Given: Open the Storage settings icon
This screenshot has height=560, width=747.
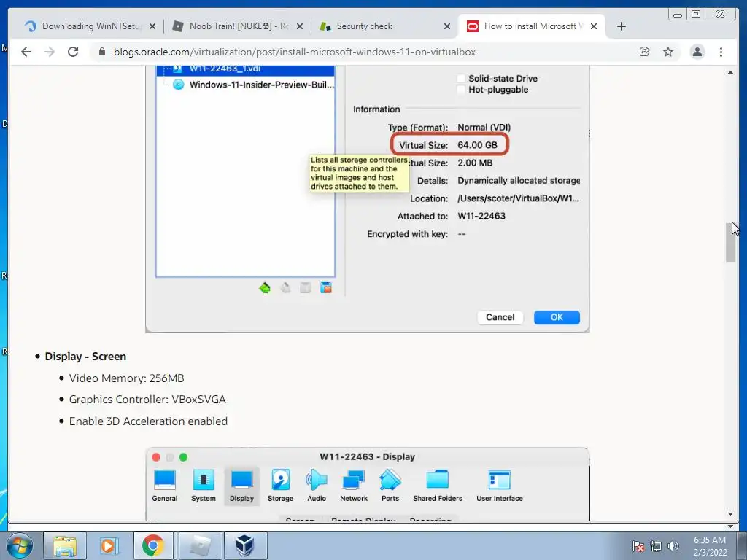Looking at the screenshot, I should point(280,486).
